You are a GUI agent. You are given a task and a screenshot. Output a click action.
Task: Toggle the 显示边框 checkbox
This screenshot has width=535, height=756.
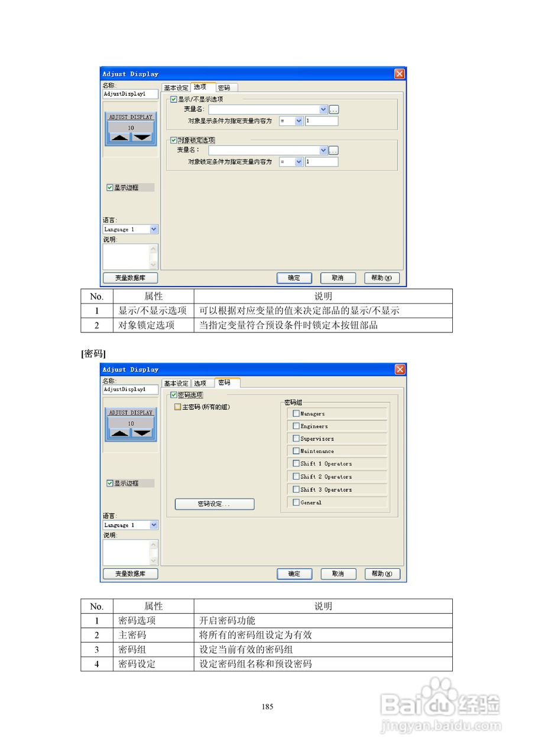109,187
